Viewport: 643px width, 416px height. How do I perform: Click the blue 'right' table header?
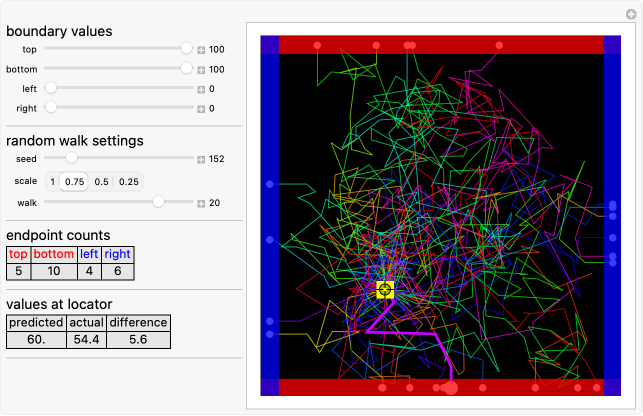pos(118,254)
